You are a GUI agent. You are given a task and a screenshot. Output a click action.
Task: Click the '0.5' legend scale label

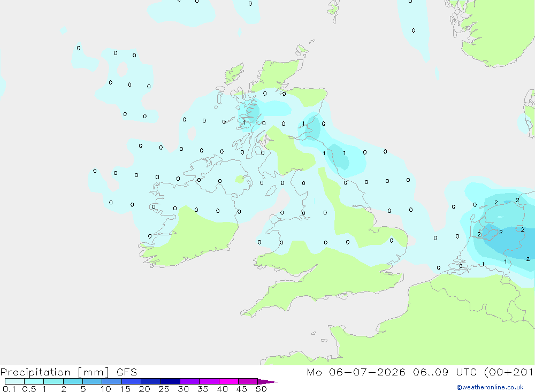[x=29, y=389]
